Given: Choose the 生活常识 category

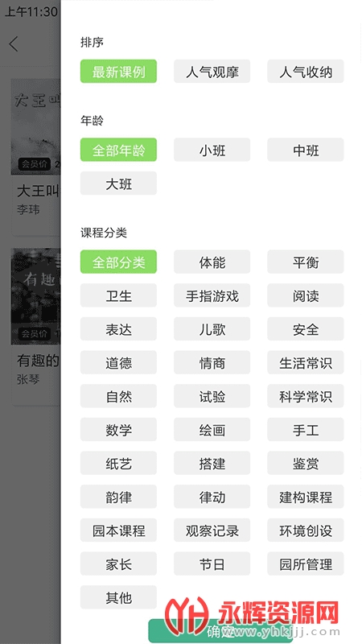Looking at the screenshot, I should 306,363.
